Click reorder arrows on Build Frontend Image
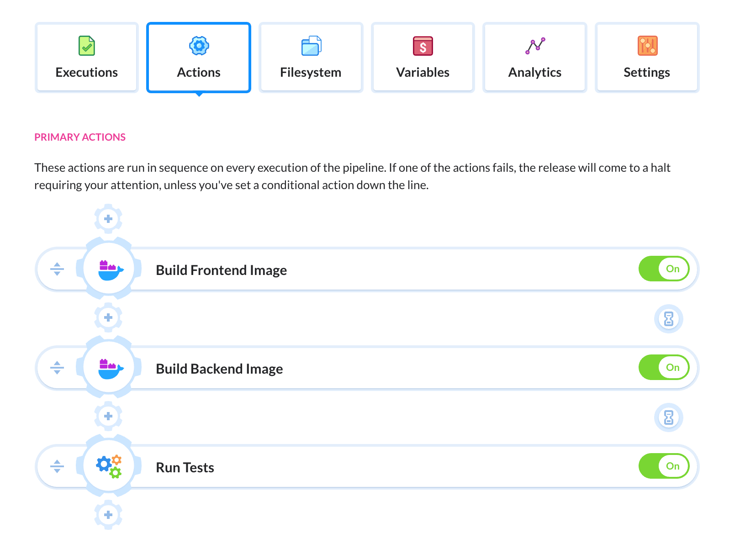The image size is (740, 560). click(x=57, y=269)
